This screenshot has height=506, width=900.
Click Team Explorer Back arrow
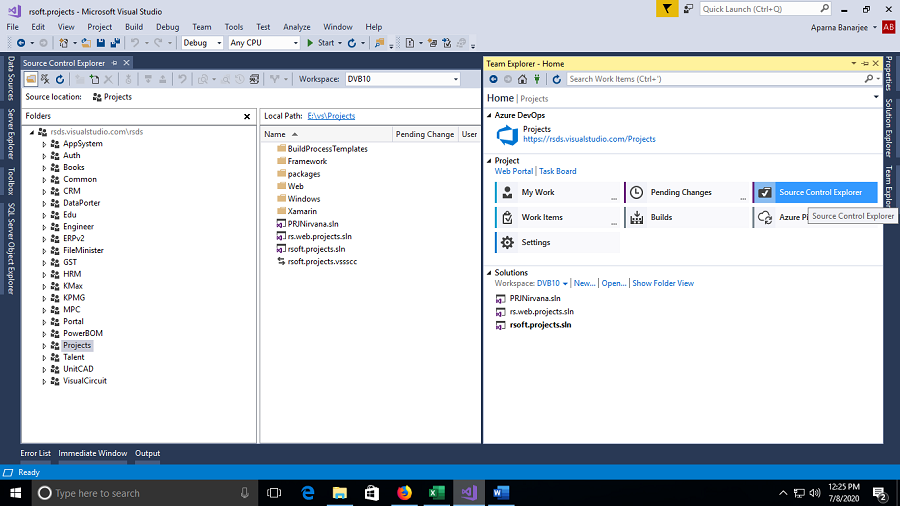point(493,79)
